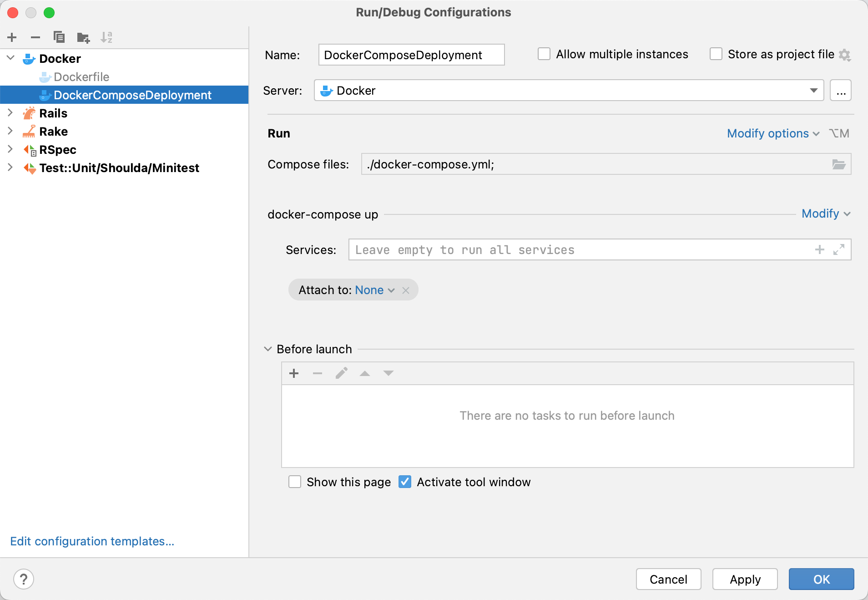868x600 pixels.
Task: Open the settings gear near Store as project file
Action: 845,54
